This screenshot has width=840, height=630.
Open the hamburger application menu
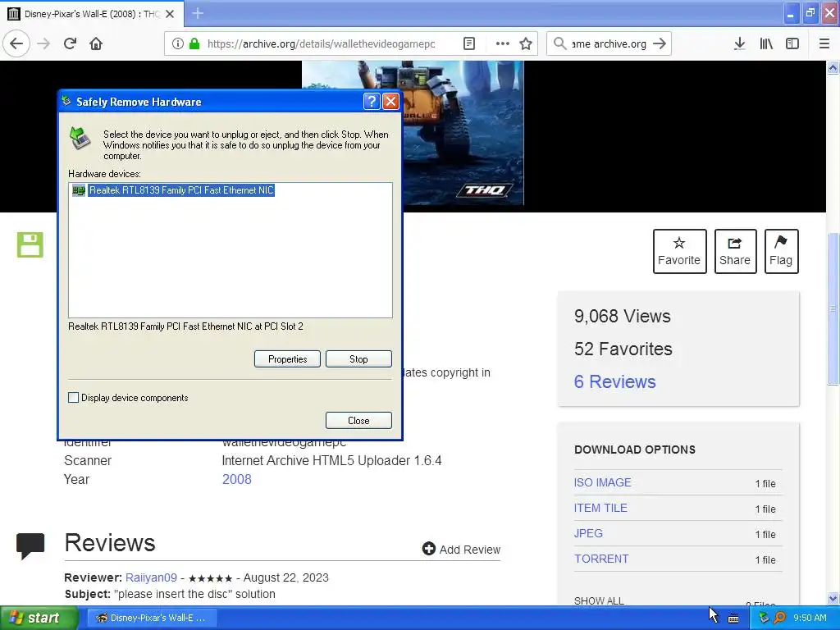pyautogui.click(x=824, y=43)
